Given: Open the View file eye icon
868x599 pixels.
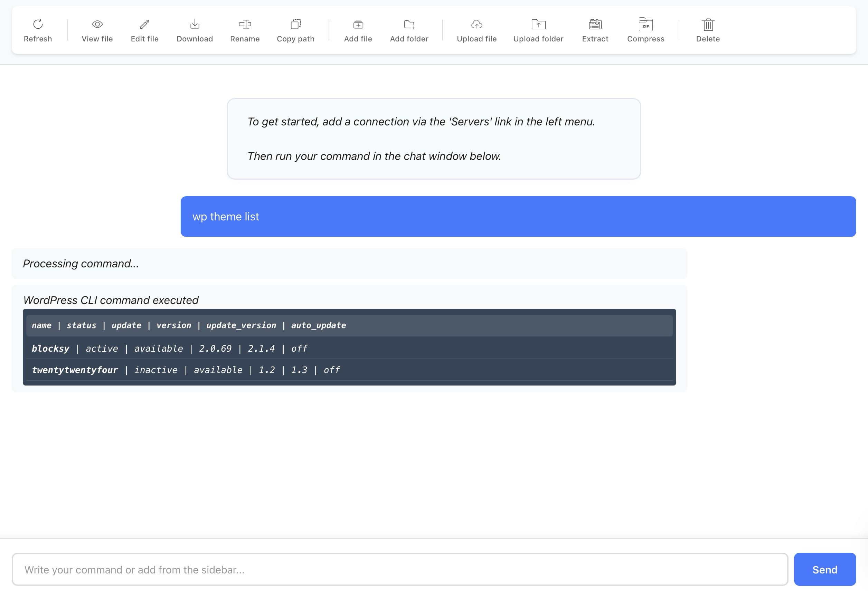Looking at the screenshot, I should (97, 25).
